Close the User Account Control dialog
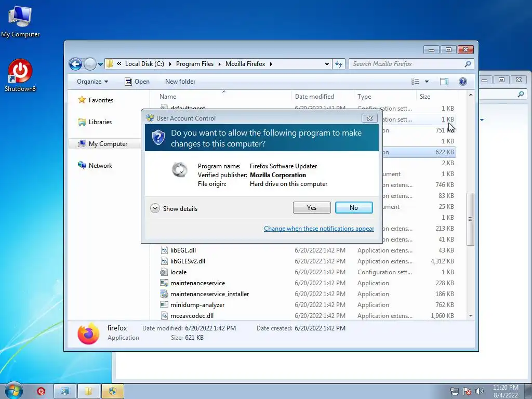This screenshot has width=532, height=399. [x=369, y=118]
